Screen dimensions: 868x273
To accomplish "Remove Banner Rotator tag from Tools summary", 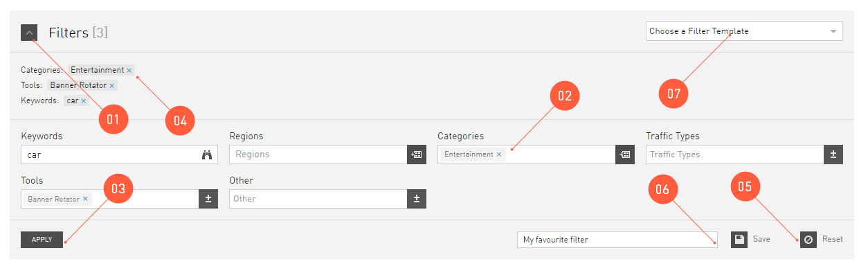I will tap(111, 86).
